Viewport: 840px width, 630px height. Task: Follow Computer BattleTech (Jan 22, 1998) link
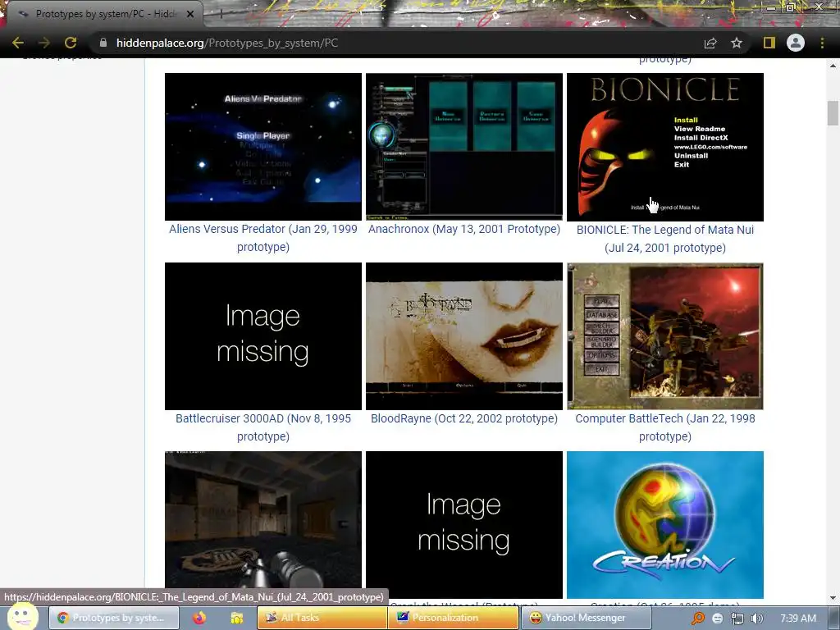[664, 427]
